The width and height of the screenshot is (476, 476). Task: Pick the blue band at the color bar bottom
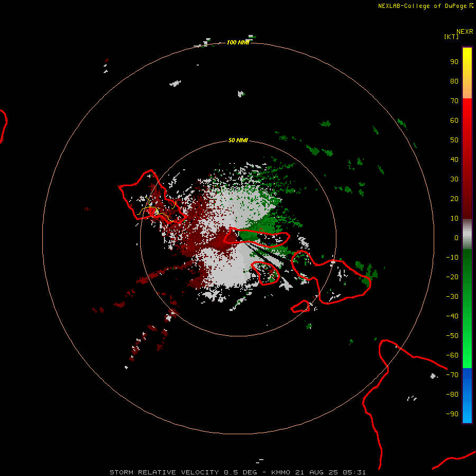pyautogui.click(x=467, y=396)
